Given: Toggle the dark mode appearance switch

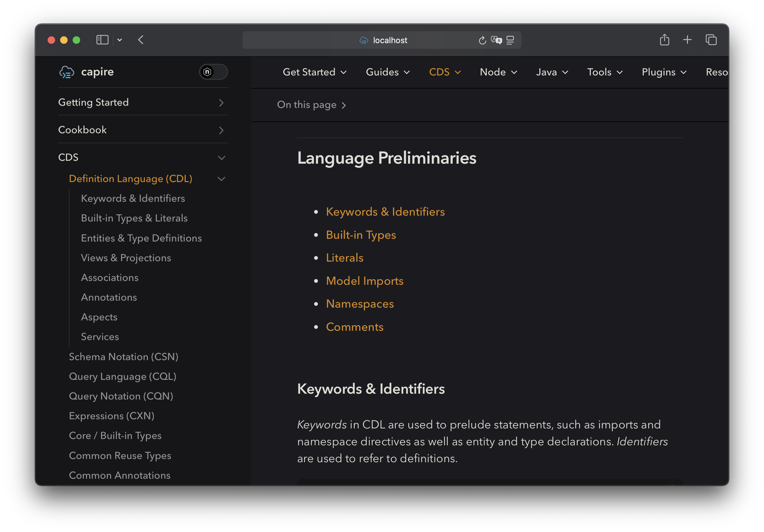Looking at the screenshot, I should [x=213, y=72].
